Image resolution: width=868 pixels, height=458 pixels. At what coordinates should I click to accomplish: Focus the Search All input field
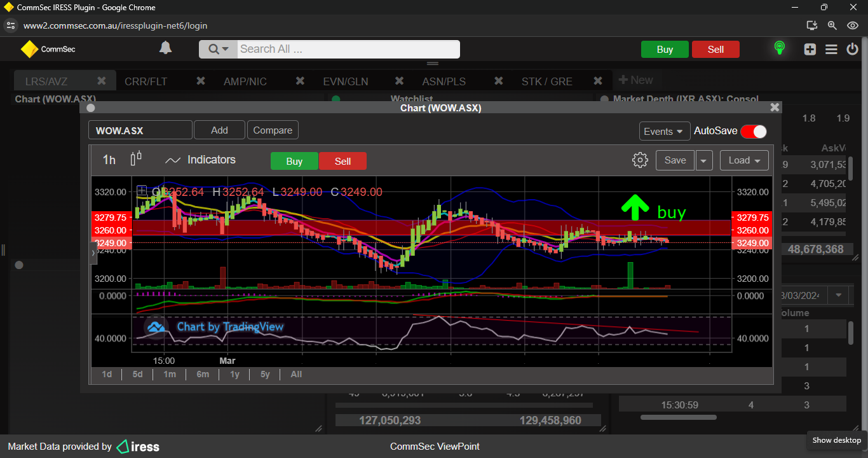(x=348, y=49)
